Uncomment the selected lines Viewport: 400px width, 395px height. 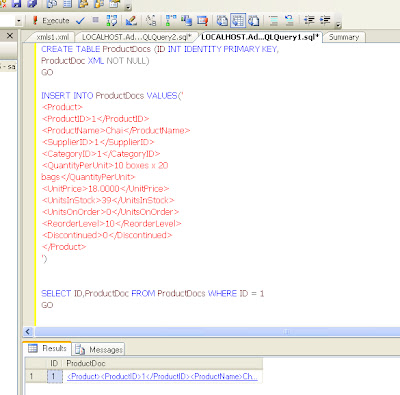[289, 21]
